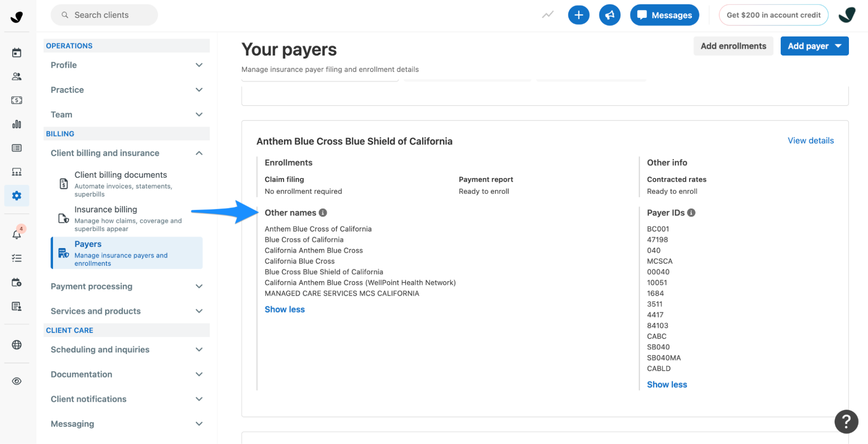Focus the Search clients field
The image size is (868, 444).
click(104, 15)
